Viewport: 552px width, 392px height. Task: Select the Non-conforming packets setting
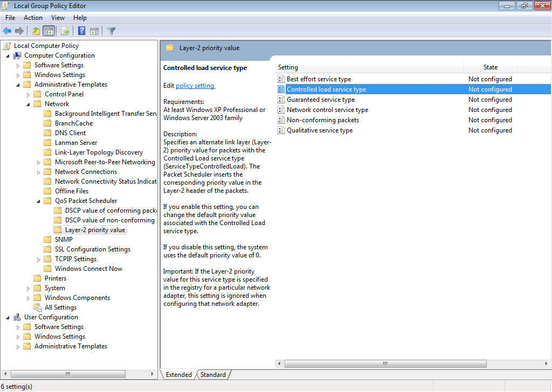[x=322, y=120]
